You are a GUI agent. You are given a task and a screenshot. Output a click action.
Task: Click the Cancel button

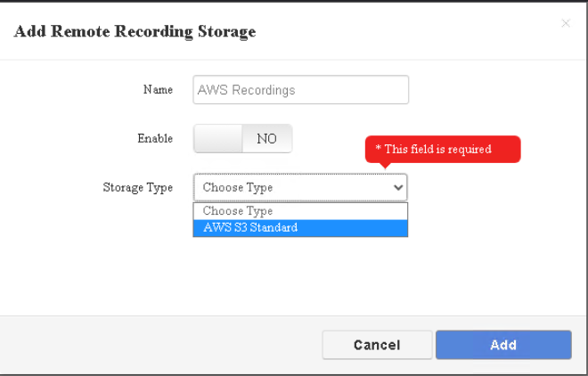tap(377, 345)
